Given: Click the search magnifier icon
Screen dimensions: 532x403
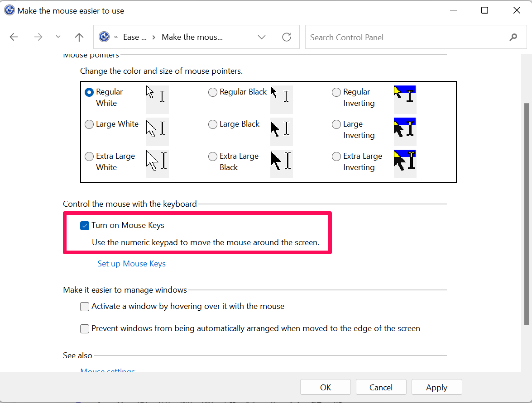Looking at the screenshot, I should 513,37.
